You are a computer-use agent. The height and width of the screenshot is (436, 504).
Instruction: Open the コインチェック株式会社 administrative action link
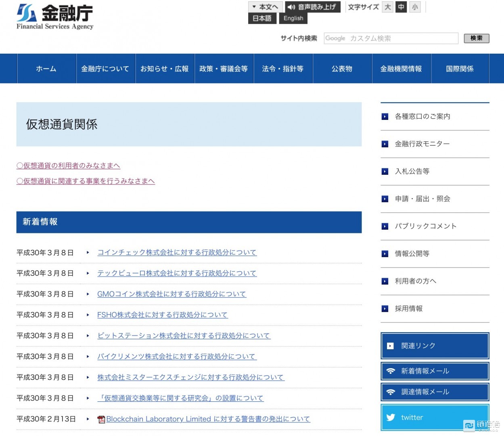click(x=177, y=252)
